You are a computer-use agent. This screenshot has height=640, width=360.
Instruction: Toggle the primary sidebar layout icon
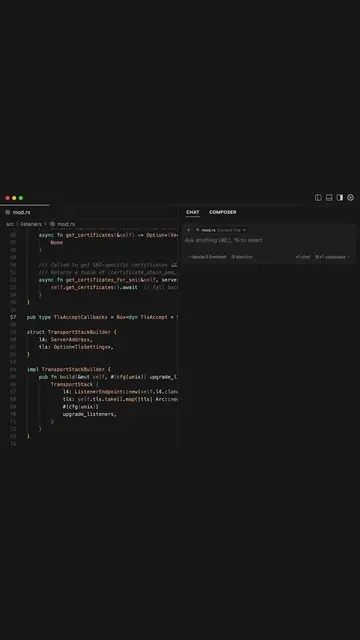tap(318, 198)
